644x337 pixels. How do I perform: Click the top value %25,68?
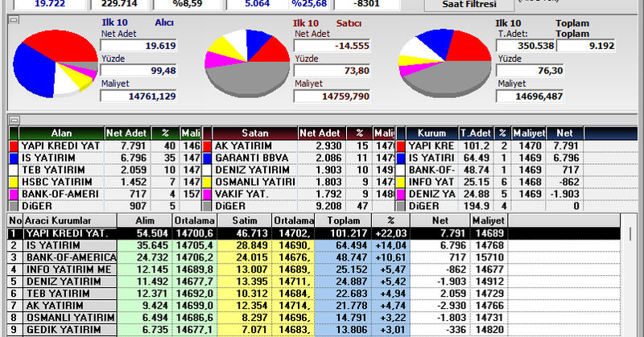(x=308, y=4)
